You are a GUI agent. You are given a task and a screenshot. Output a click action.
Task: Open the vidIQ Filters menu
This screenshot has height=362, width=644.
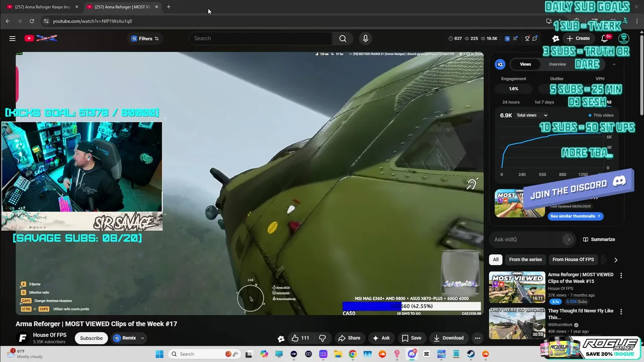click(x=145, y=38)
